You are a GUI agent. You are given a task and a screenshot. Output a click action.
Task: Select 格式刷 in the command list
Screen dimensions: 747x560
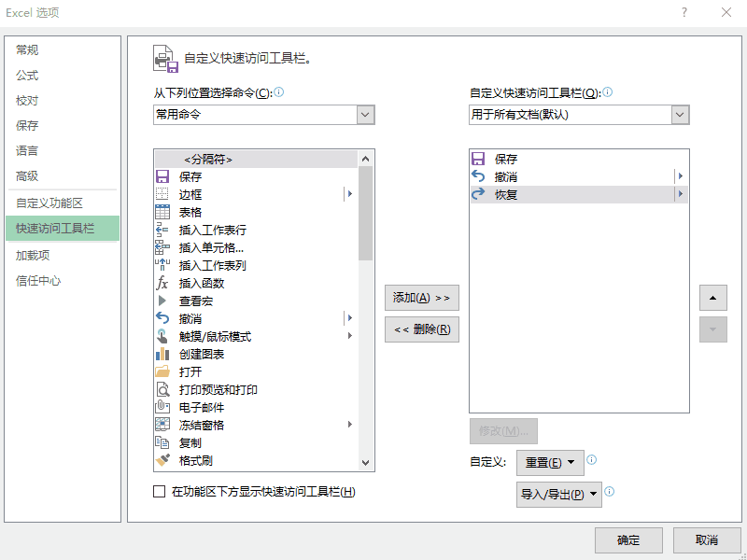pos(256,460)
